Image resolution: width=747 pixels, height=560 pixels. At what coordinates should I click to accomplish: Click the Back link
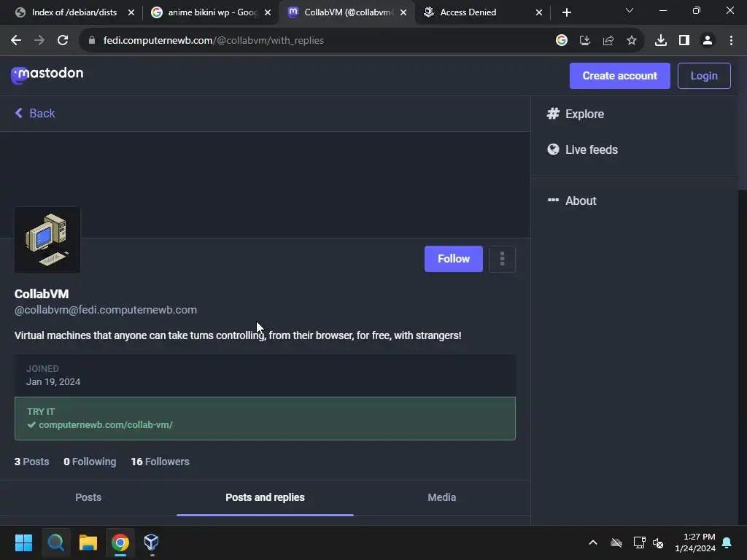point(35,113)
